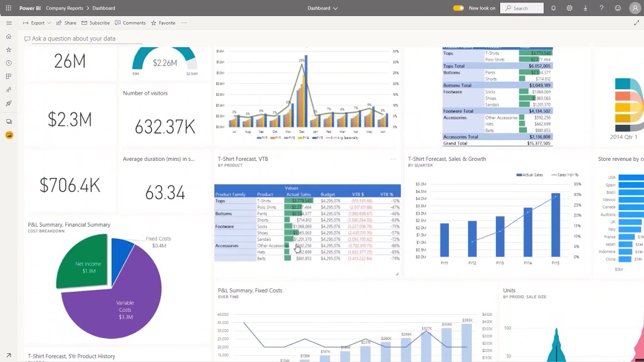Open the help question mark icon
644x362 pixels.
click(x=601, y=8)
